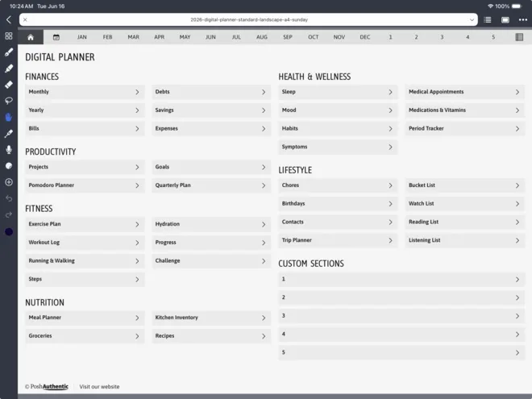Open the Monthly finances page
The height and width of the screenshot is (399, 532).
(85, 92)
